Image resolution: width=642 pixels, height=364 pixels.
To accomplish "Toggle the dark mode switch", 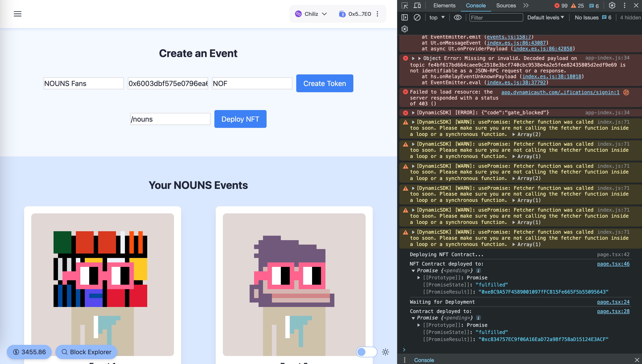I will pos(367,352).
